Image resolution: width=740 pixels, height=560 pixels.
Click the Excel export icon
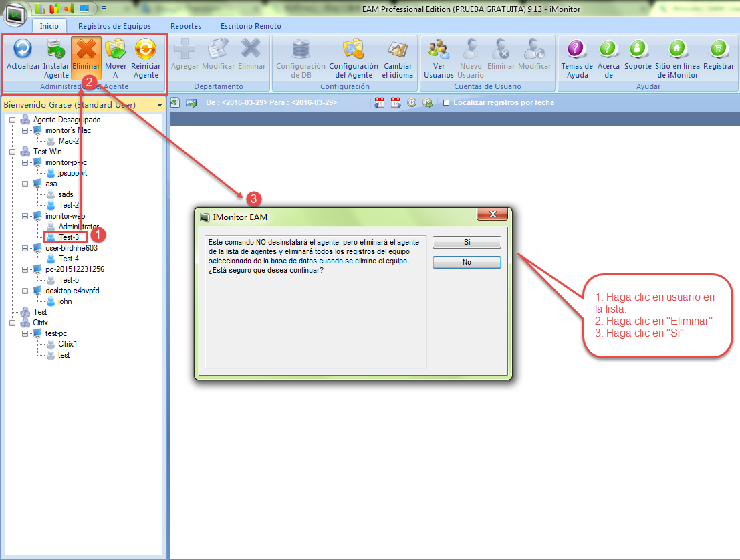(x=174, y=102)
